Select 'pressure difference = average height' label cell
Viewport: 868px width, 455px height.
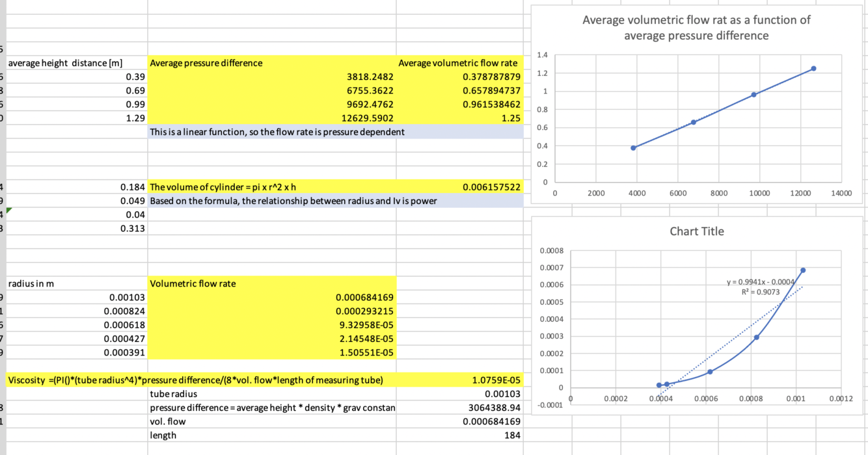pos(272,408)
